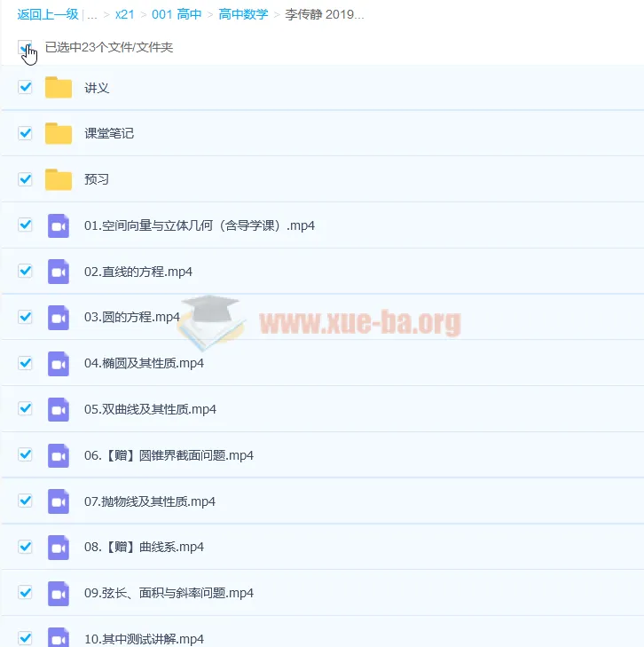Open the 讲义 folder name
The width and height of the screenshot is (644, 647).
(x=97, y=88)
